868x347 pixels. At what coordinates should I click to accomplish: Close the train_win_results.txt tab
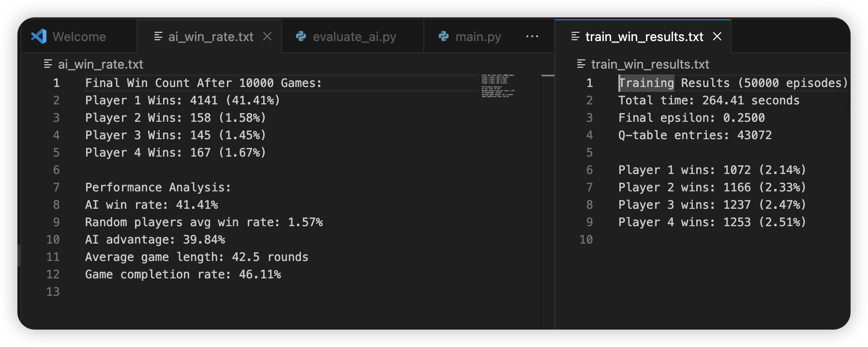717,36
